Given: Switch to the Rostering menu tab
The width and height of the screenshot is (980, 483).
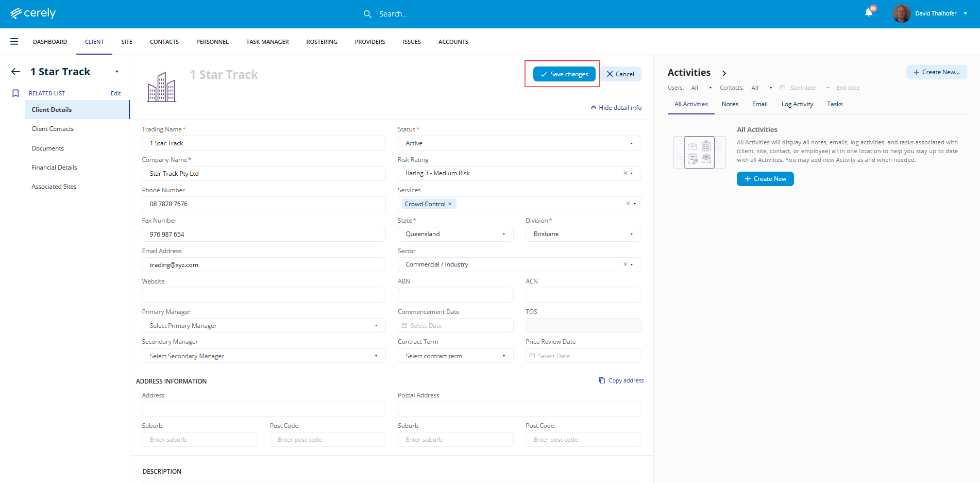Looking at the screenshot, I should pos(322,42).
